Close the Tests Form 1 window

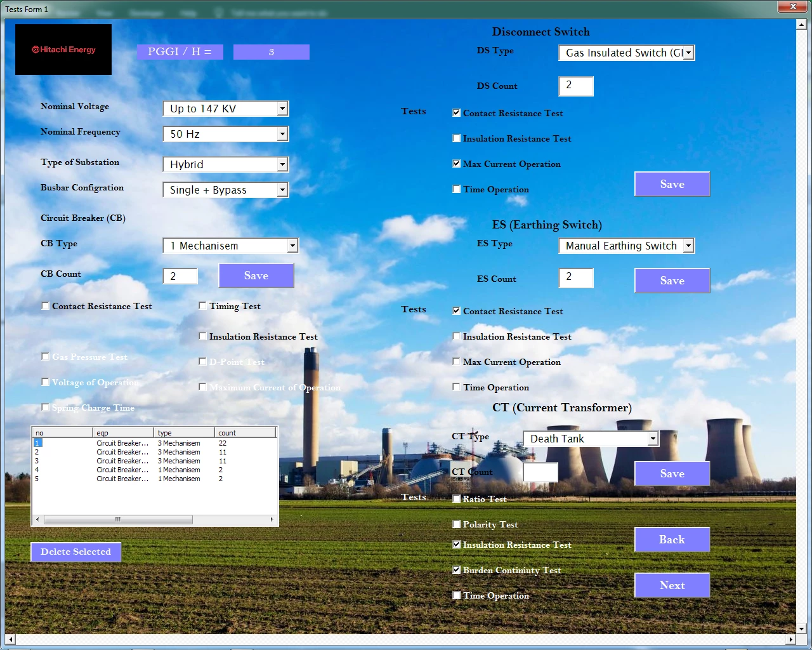(x=793, y=6)
